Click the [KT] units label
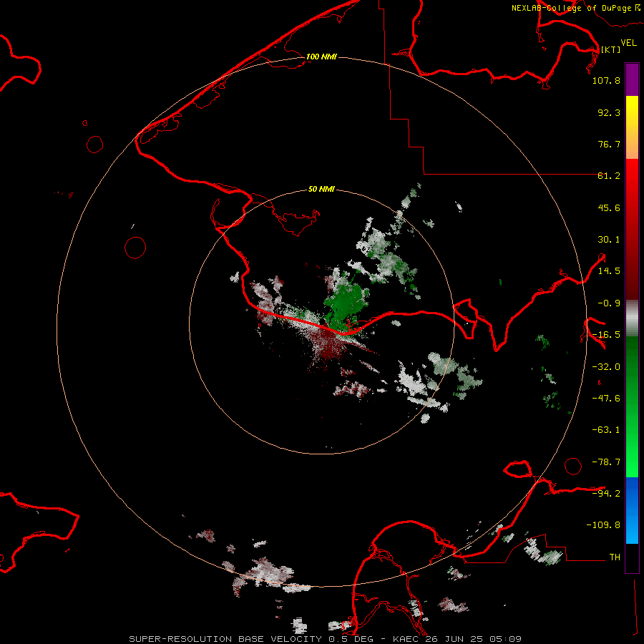The image size is (644, 644). [610, 49]
